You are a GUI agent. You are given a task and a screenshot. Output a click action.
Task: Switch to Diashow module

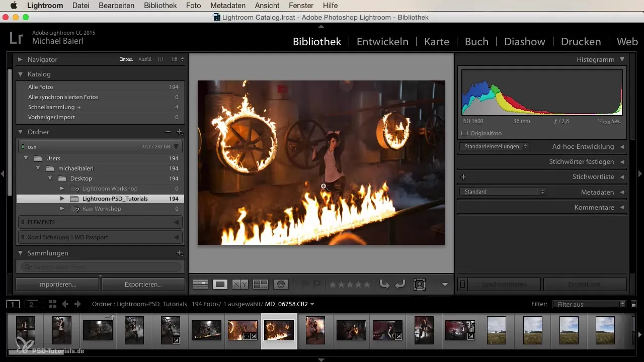pyautogui.click(x=524, y=42)
